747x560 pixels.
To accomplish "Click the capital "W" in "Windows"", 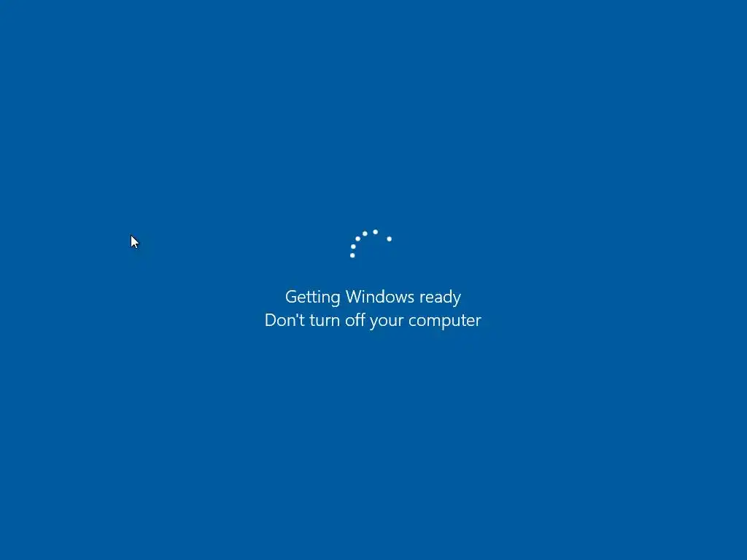I will (355, 297).
